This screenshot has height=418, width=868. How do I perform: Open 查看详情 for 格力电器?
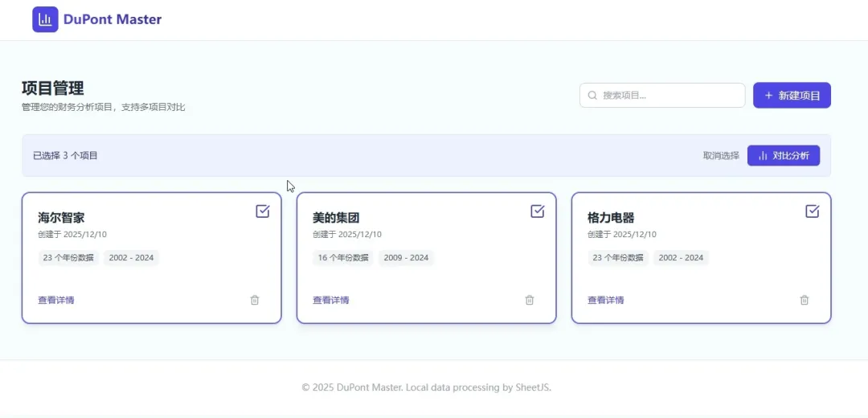click(x=606, y=300)
